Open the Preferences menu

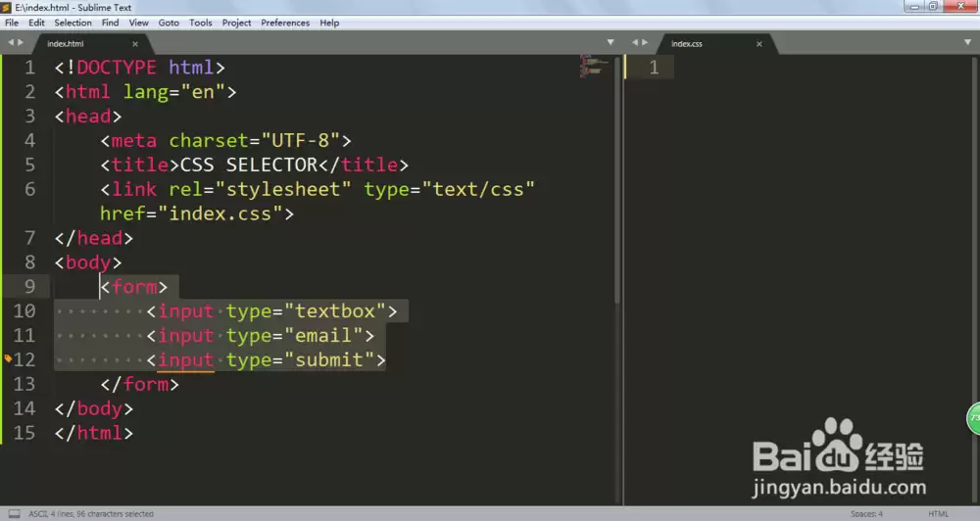(x=285, y=23)
